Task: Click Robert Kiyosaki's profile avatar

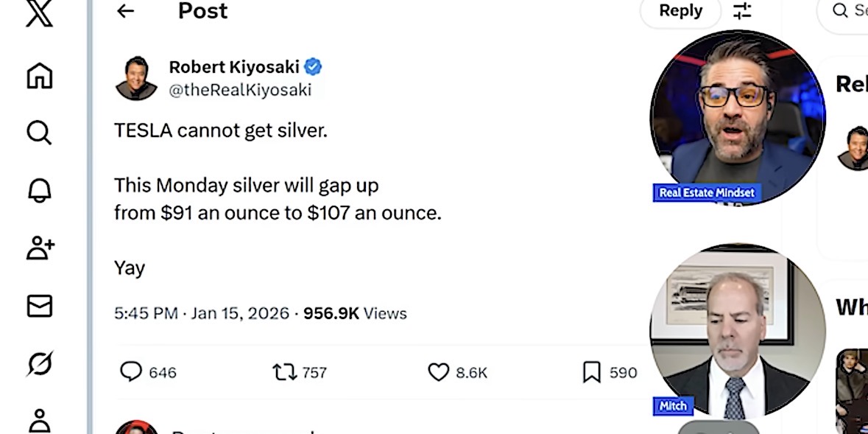Action: 136,78
